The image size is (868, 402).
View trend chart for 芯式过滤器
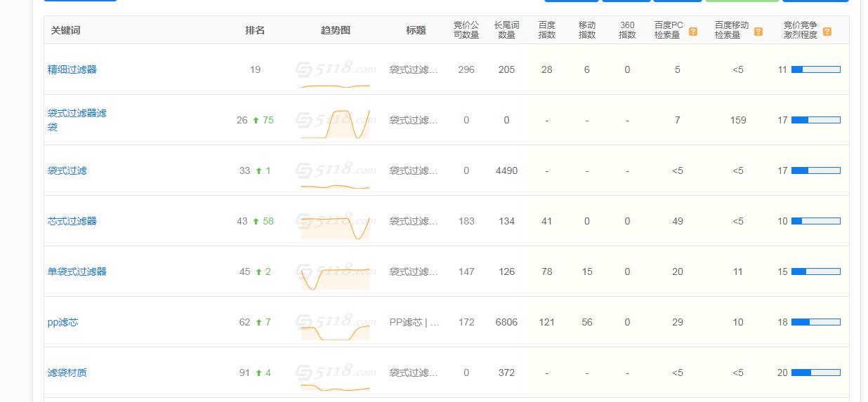coord(335,225)
